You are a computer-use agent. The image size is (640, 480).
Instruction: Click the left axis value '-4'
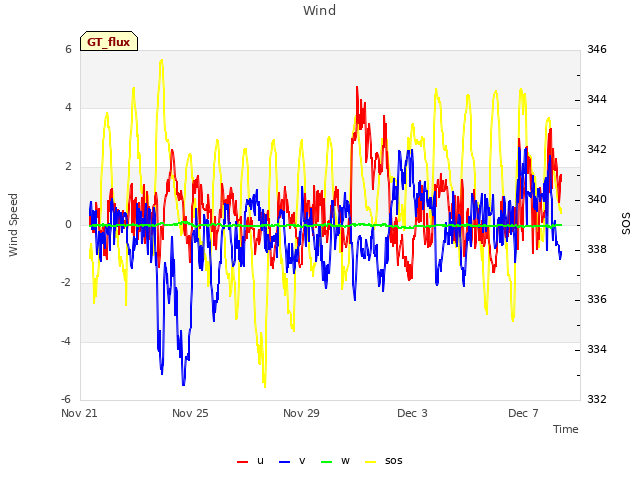point(67,341)
